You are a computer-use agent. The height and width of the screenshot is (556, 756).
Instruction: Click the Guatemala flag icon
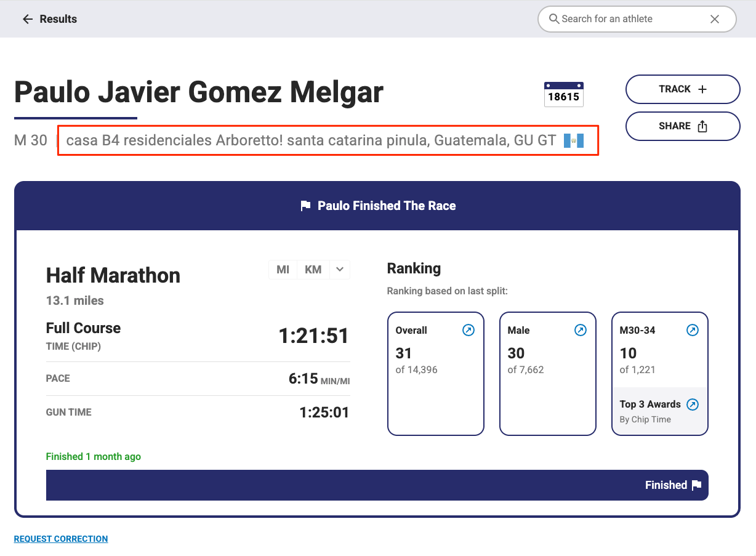[x=573, y=141]
